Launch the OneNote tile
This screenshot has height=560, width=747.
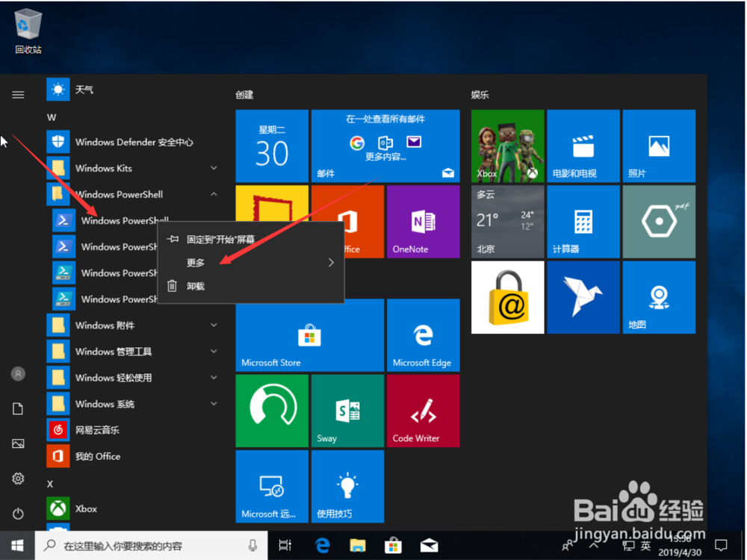pyautogui.click(x=422, y=221)
